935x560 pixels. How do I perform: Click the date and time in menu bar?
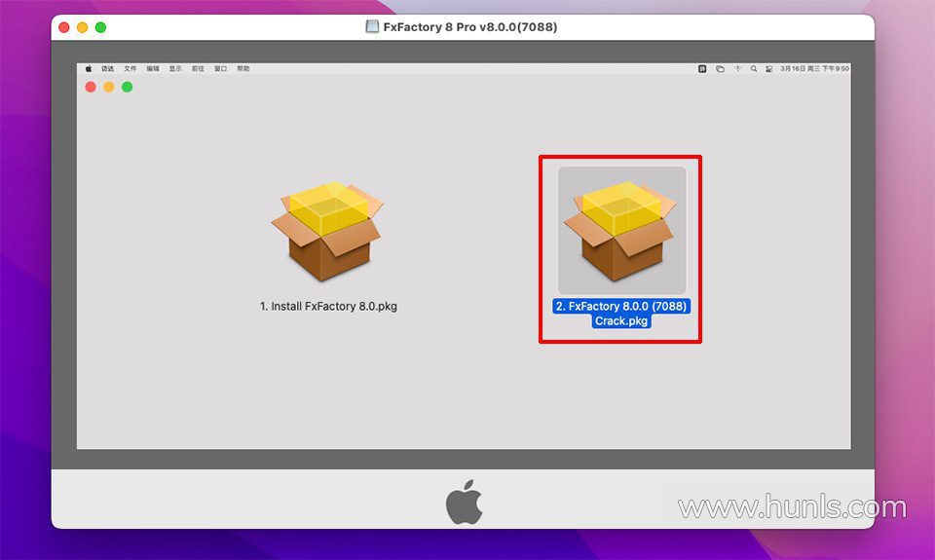pyautogui.click(x=814, y=68)
